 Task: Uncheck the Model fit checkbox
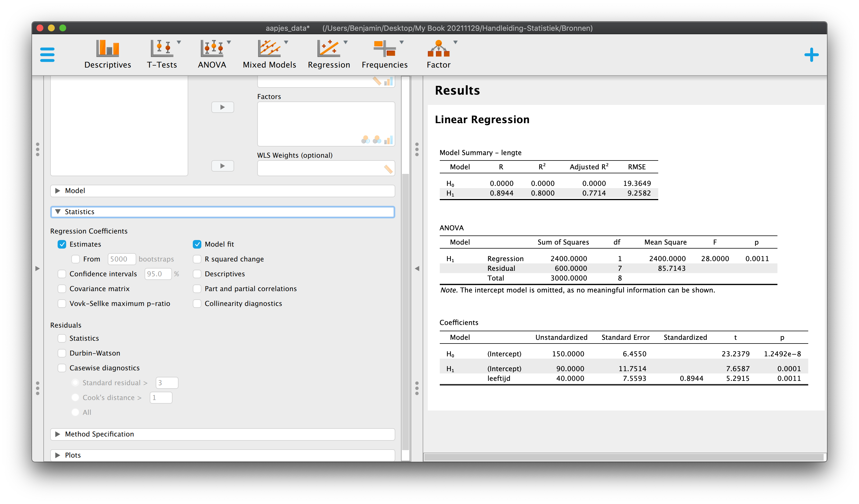point(197,244)
